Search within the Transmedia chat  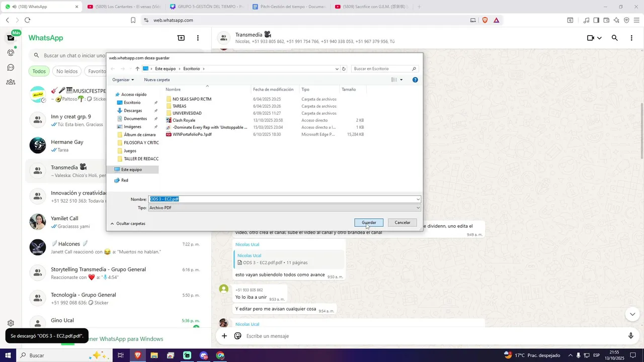coord(614,38)
